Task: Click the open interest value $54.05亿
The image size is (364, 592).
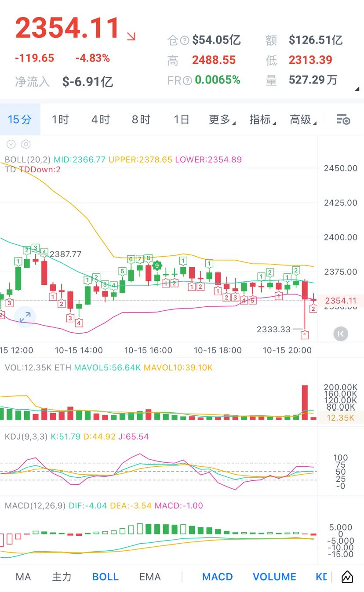Action: pos(216,40)
